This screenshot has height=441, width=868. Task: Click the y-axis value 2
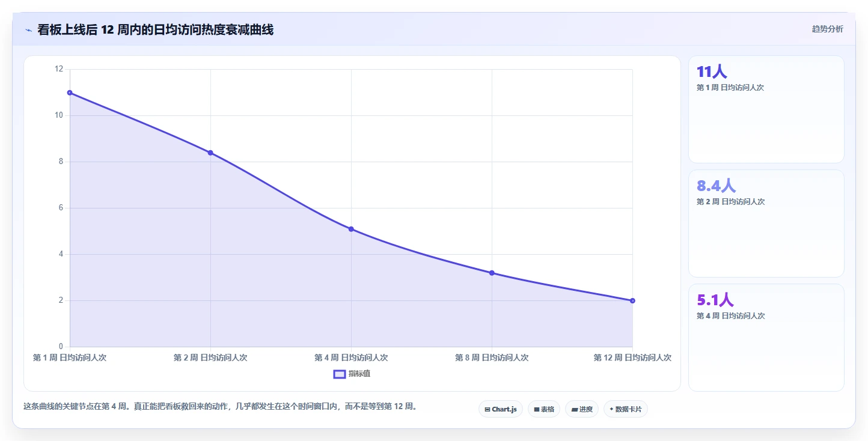(x=61, y=300)
